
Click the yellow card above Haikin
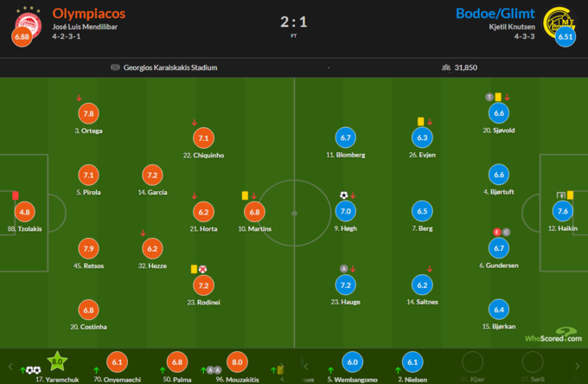click(x=570, y=195)
